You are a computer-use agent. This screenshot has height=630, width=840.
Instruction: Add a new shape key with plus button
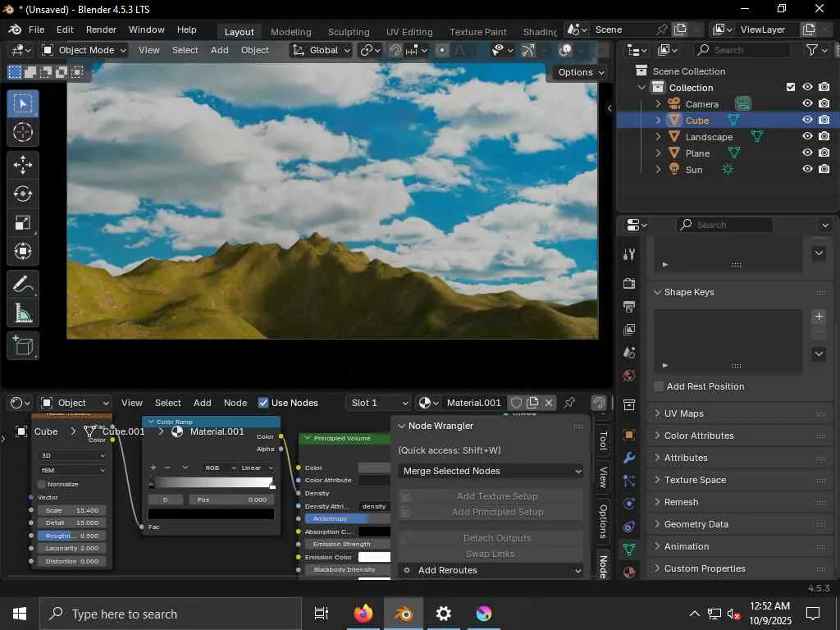818,317
